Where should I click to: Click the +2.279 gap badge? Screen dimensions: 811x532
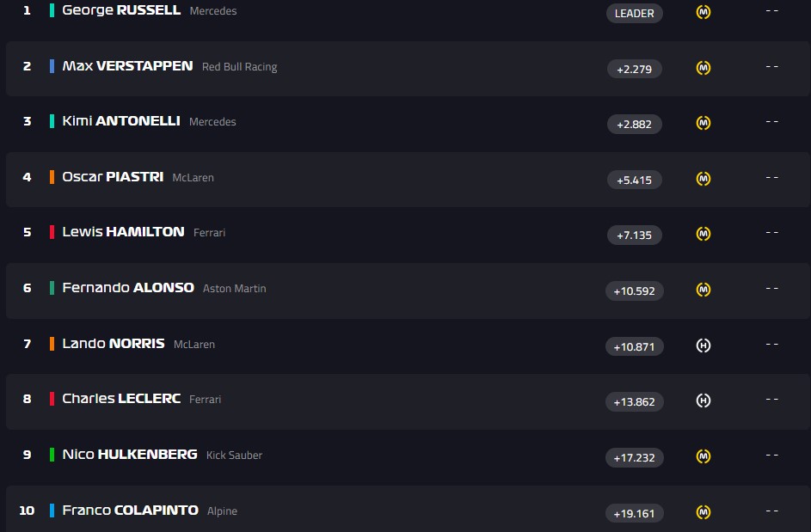click(x=635, y=69)
